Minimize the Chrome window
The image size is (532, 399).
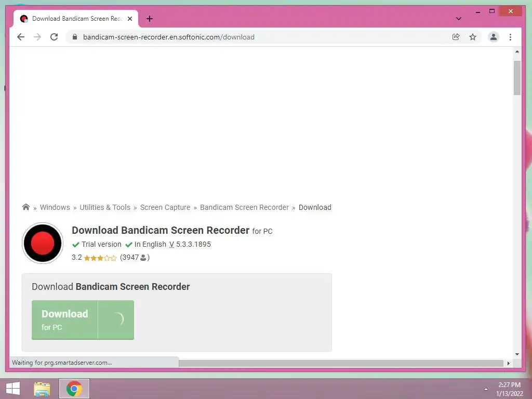coord(478,11)
